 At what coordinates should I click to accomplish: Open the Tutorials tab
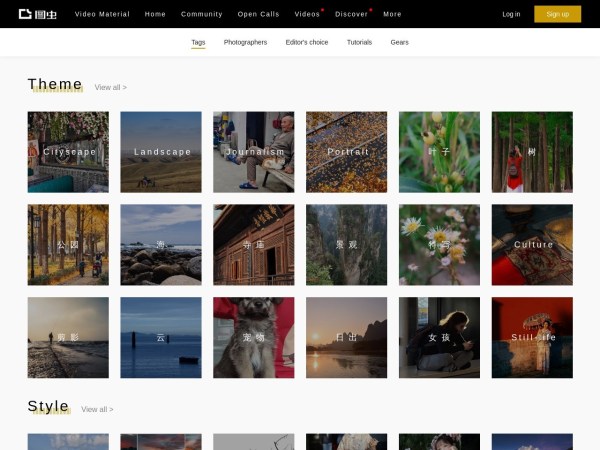(359, 42)
